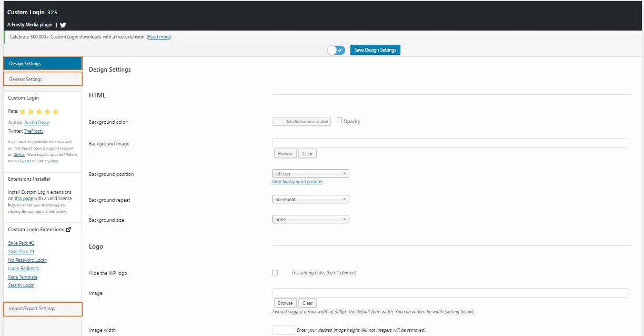Open the Background size dropdown
This screenshot has width=644, height=336.
click(310, 219)
